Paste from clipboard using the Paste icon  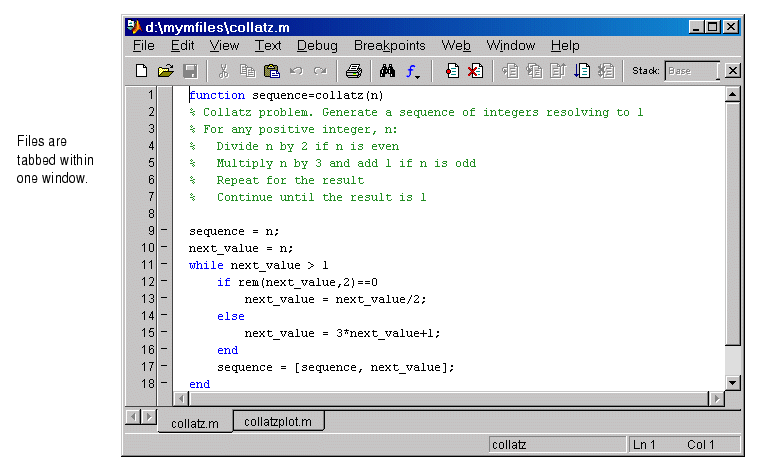(x=272, y=71)
